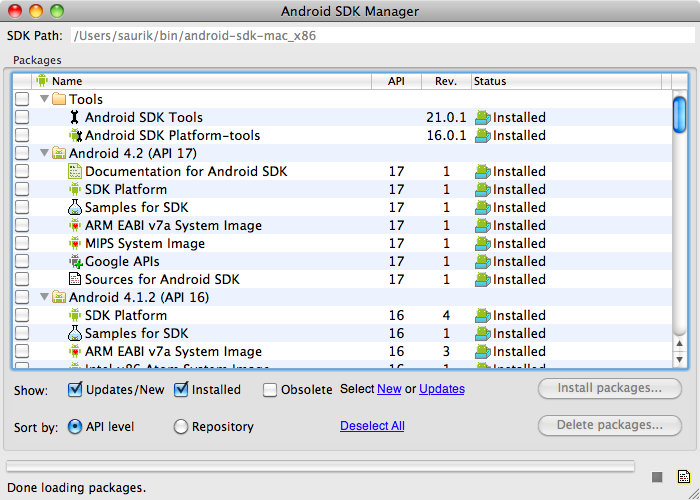Click the New packages link

389,389
